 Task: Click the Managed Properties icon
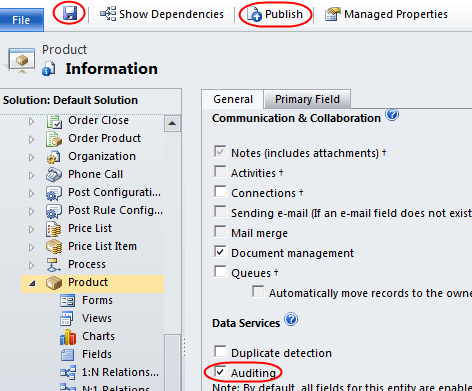point(333,14)
